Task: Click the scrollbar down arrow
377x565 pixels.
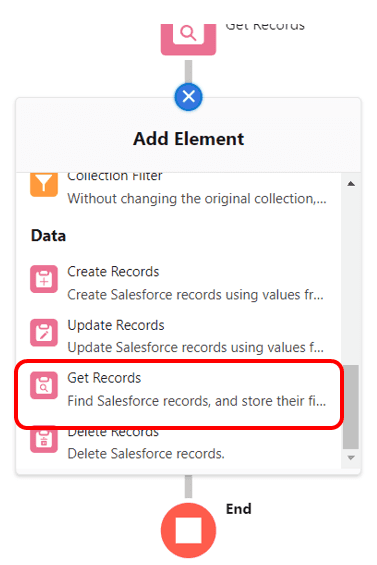Action: pyautogui.click(x=351, y=458)
